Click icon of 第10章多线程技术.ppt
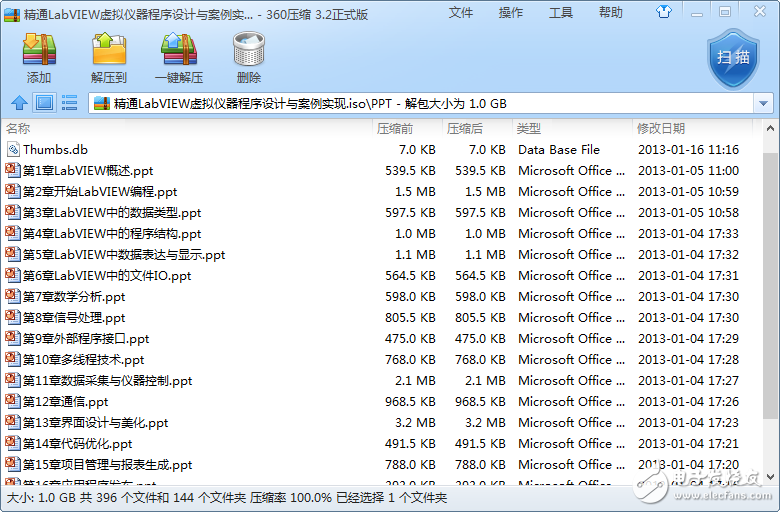This screenshot has width=780, height=512. tap(12, 359)
